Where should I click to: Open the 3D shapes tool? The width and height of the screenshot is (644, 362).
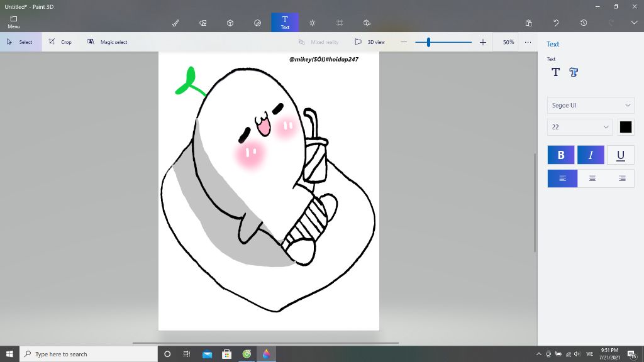coord(230,23)
